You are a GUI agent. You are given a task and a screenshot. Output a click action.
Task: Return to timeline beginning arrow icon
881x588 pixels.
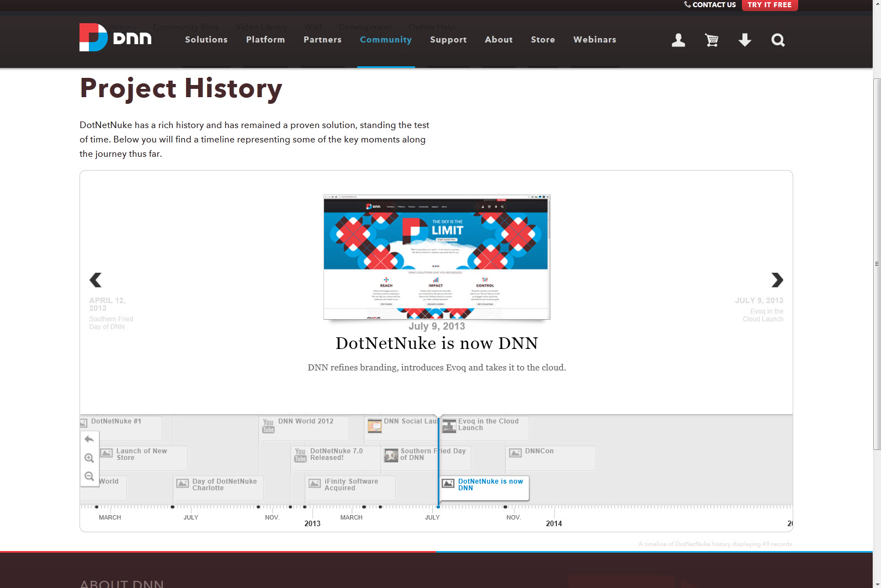[89, 439]
